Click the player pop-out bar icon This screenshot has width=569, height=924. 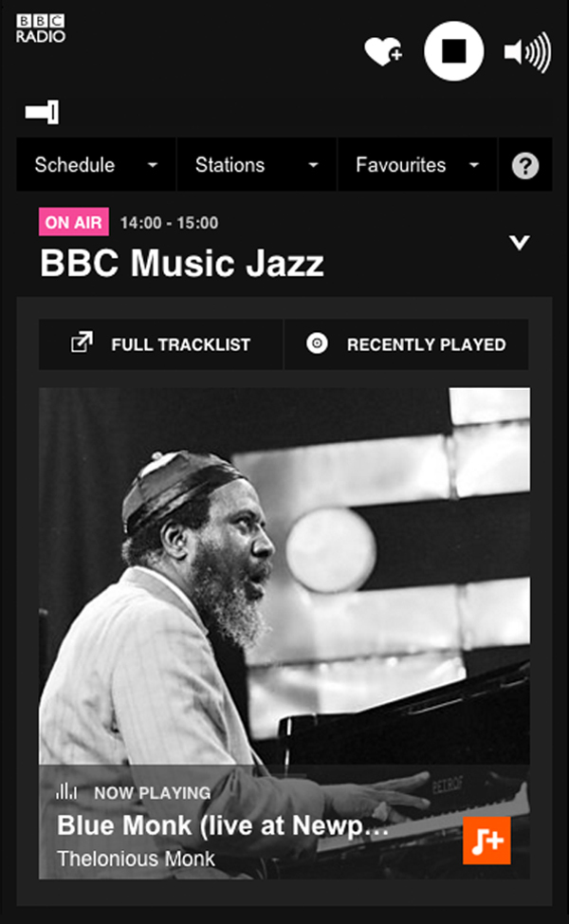(42, 112)
